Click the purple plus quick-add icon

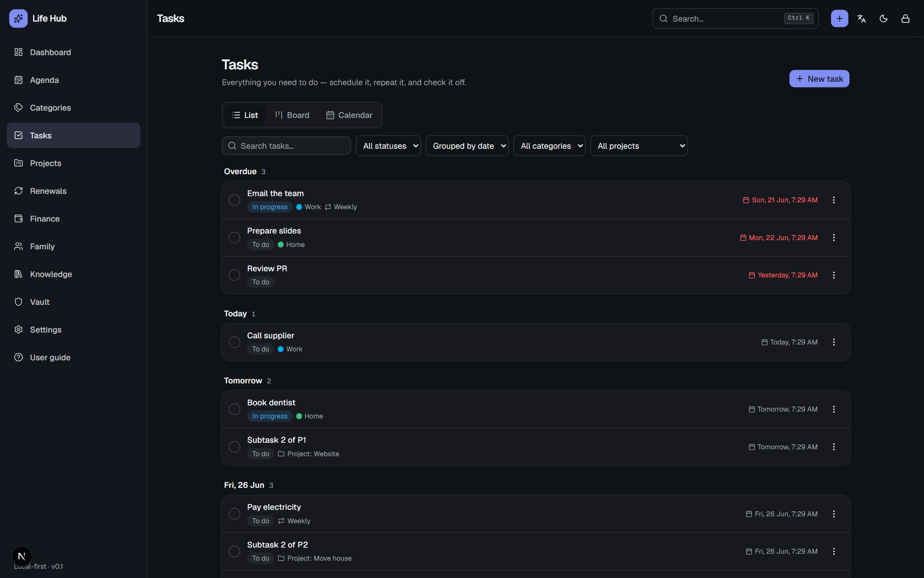[839, 18]
